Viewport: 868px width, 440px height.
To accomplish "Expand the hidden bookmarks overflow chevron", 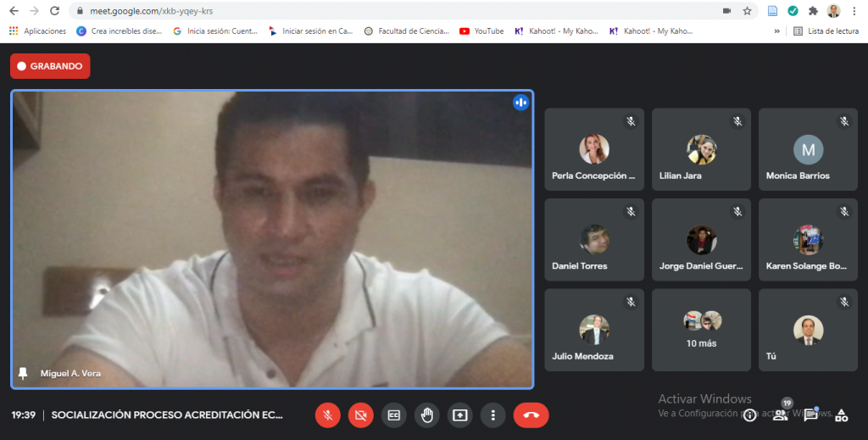I will click(x=776, y=31).
